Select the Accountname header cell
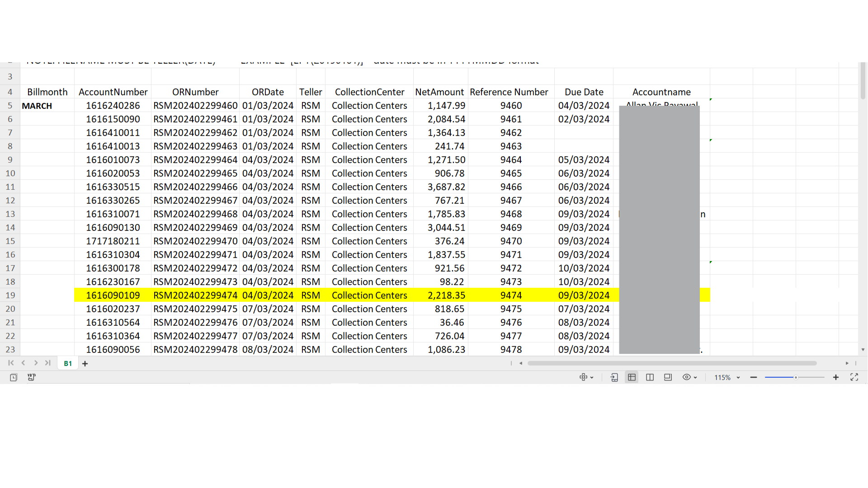Image resolution: width=868 pixels, height=488 pixels. (661, 92)
